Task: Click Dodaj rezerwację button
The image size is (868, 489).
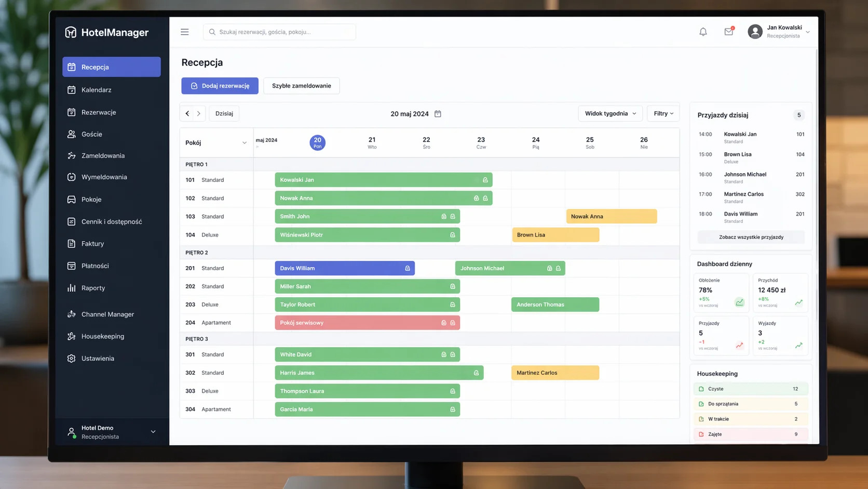Action: coord(220,86)
